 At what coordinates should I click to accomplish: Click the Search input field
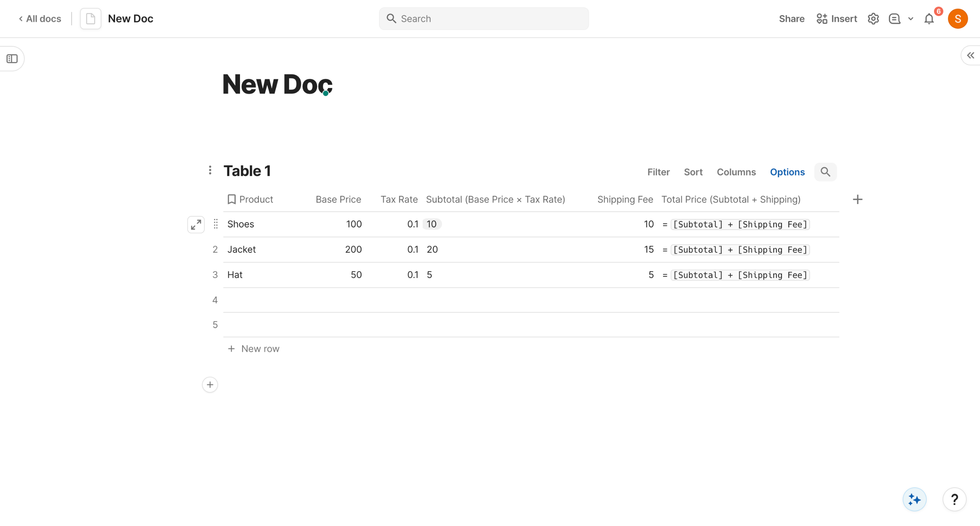(x=484, y=19)
